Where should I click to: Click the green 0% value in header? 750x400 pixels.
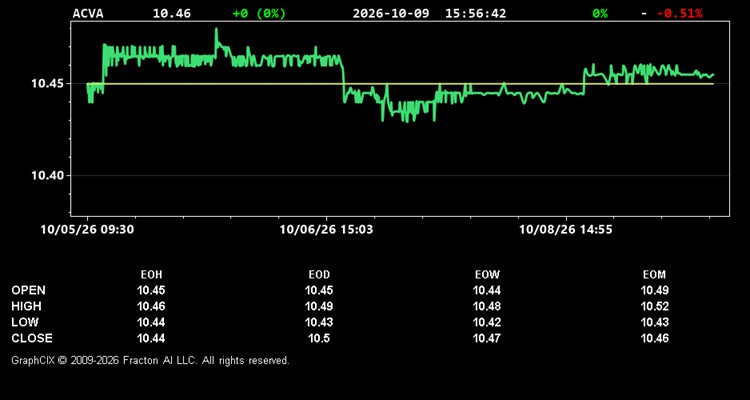[600, 13]
